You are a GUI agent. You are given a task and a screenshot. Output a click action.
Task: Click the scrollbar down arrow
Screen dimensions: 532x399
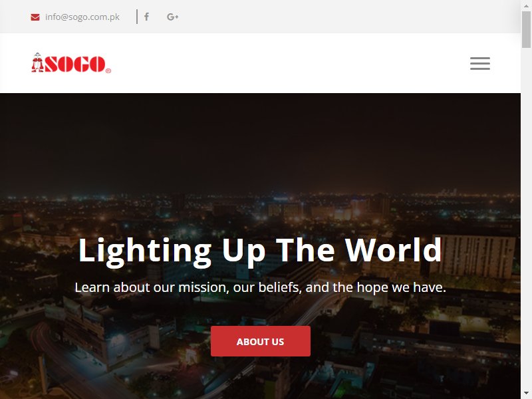(x=526, y=394)
